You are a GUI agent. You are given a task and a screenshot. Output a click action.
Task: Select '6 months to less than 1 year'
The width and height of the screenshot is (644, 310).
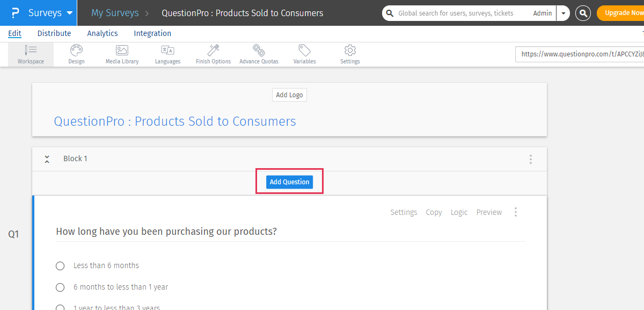[60, 287]
